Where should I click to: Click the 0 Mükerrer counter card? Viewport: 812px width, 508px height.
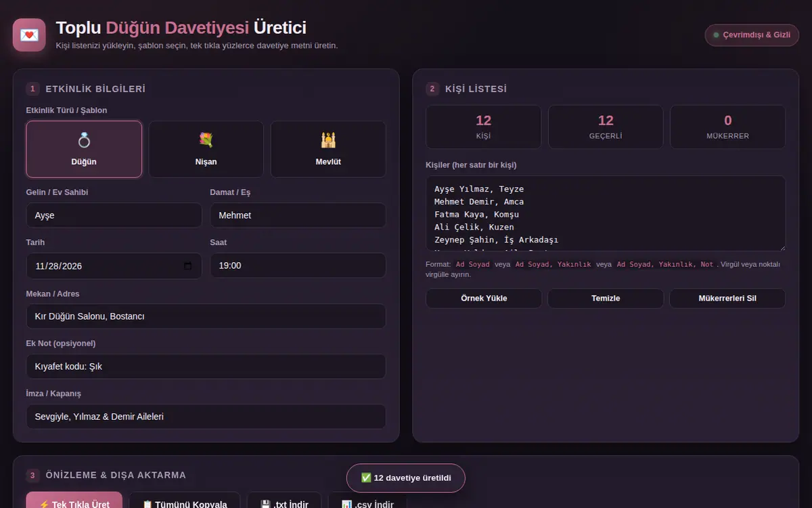click(x=728, y=127)
